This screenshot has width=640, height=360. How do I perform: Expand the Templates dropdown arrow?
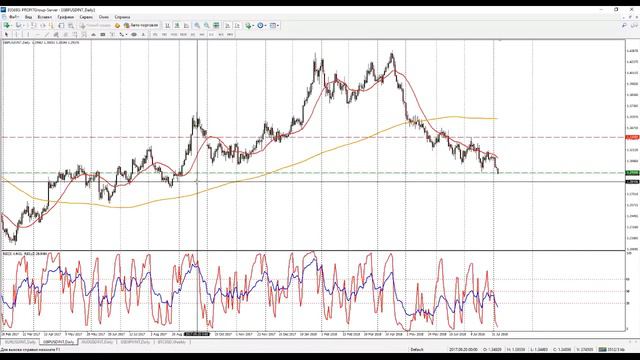(278, 25)
